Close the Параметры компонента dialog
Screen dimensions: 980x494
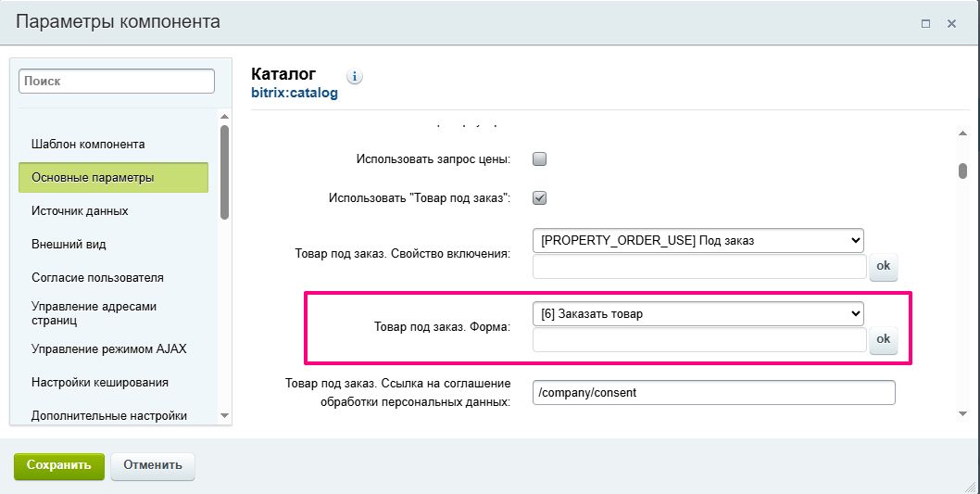pyautogui.click(x=951, y=23)
